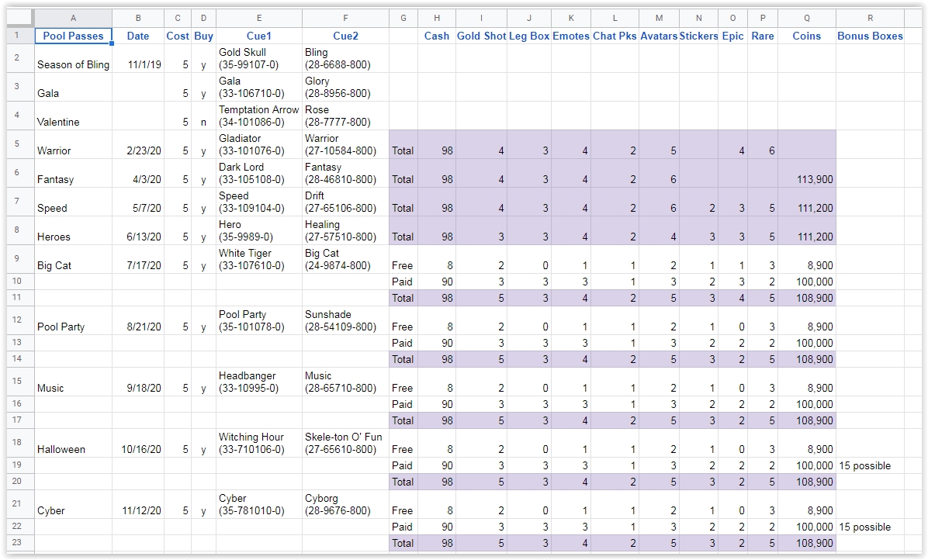Click the 'Cost' header cell
This screenshot has width=928, height=560.
coord(178,36)
